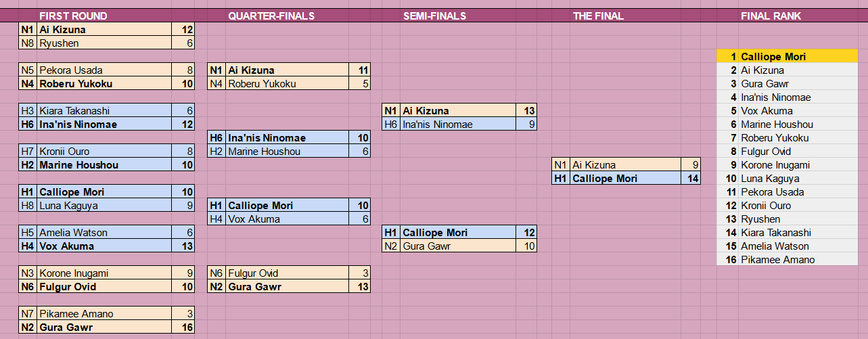Image resolution: width=868 pixels, height=339 pixels.
Task: Select the SEMI-FINALS header label
Action: [x=434, y=16]
